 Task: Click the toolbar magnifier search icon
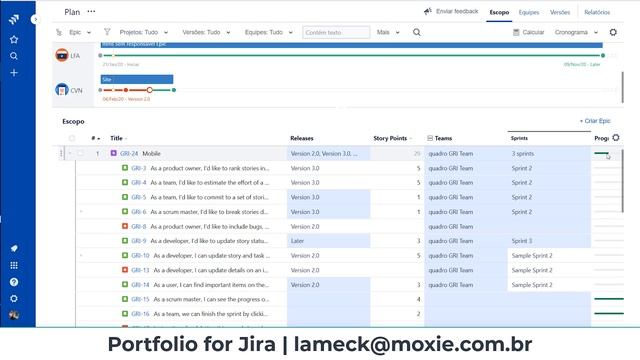click(x=416, y=32)
